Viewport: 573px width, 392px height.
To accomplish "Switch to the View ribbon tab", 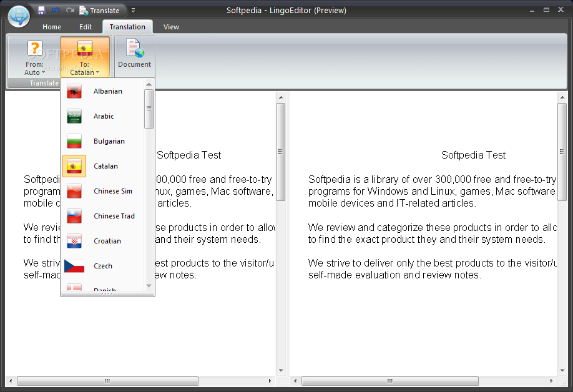I will pos(171,27).
